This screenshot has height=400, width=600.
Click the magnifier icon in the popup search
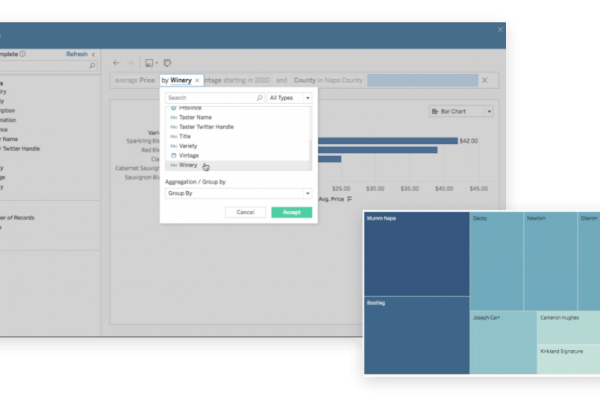259,98
